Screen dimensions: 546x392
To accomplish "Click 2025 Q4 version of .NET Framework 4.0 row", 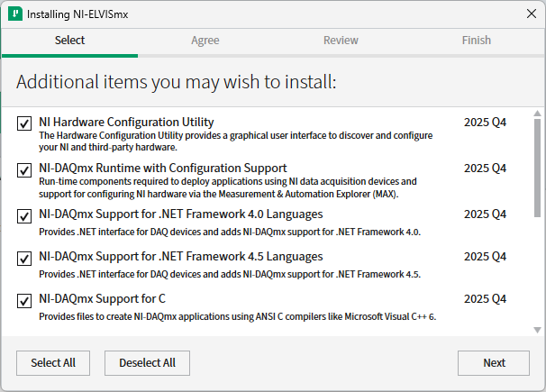I will click(485, 214).
